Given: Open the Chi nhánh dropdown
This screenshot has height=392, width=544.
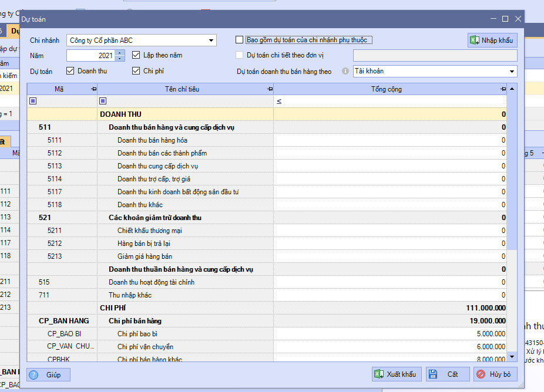Looking at the screenshot, I should pyautogui.click(x=211, y=40).
